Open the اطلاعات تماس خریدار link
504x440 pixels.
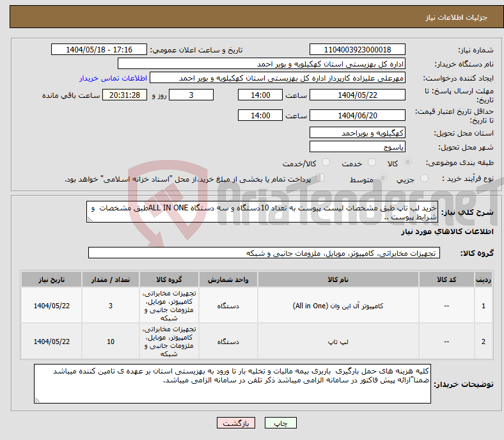click(x=113, y=78)
